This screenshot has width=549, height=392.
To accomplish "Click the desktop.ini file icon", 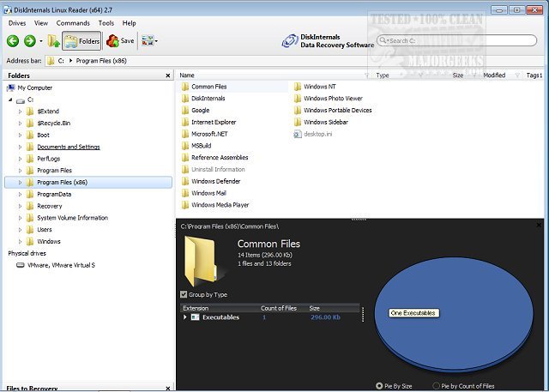I will (x=298, y=134).
